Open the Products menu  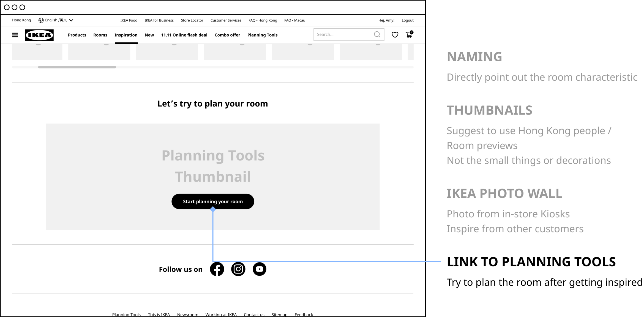pos(77,35)
